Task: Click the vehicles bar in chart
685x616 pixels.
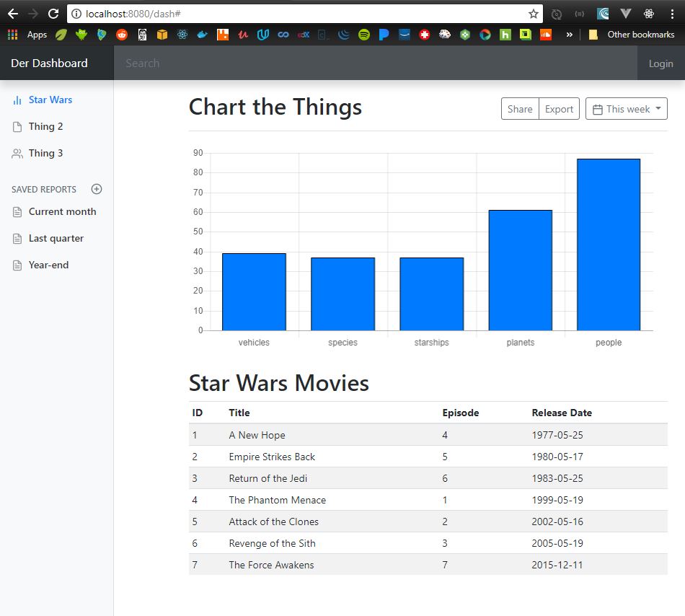Action: point(254,292)
